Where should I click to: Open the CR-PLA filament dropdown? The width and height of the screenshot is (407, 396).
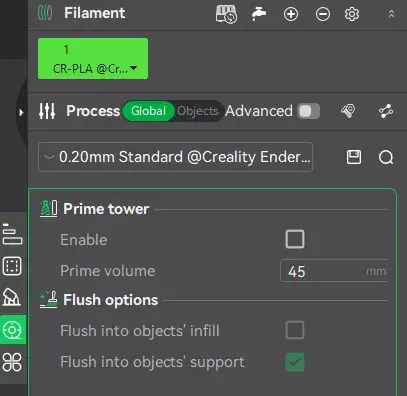(93, 59)
